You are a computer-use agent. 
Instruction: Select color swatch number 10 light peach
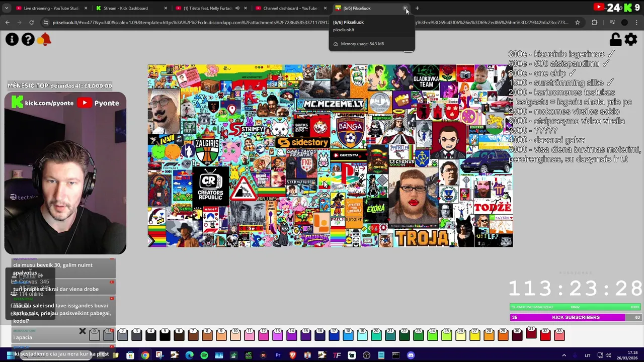pyautogui.click(x=235, y=334)
